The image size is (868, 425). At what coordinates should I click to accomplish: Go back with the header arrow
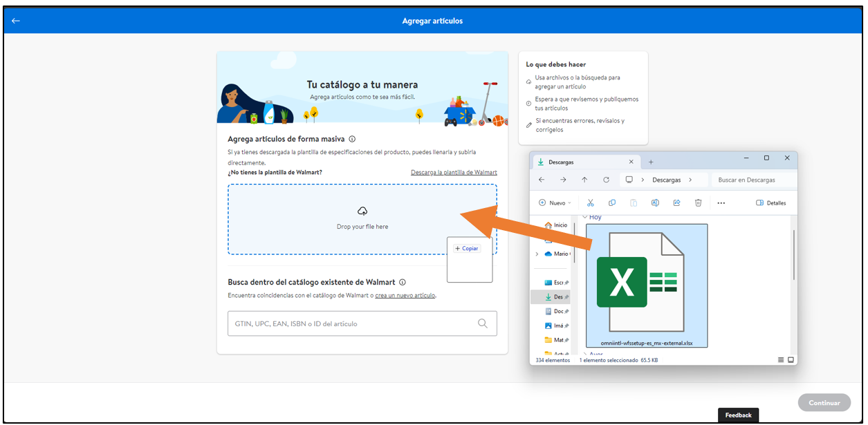[x=15, y=21]
